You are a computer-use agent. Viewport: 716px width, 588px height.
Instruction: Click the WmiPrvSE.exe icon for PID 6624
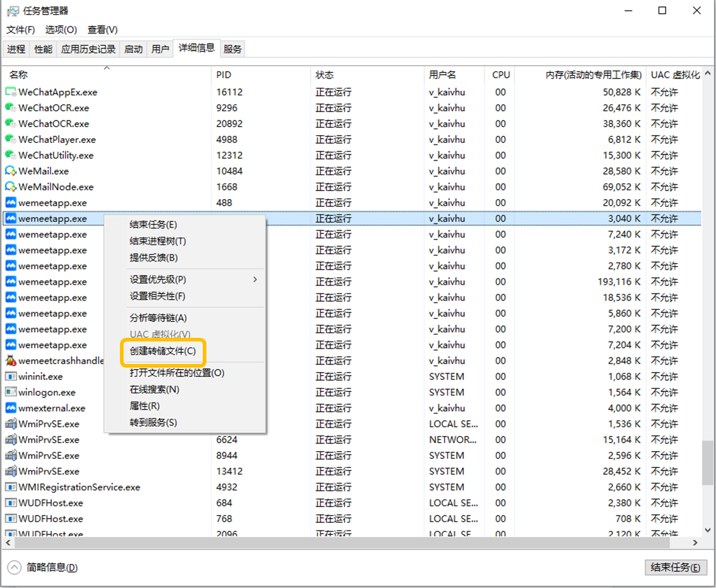pyautogui.click(x=10, y=439)
